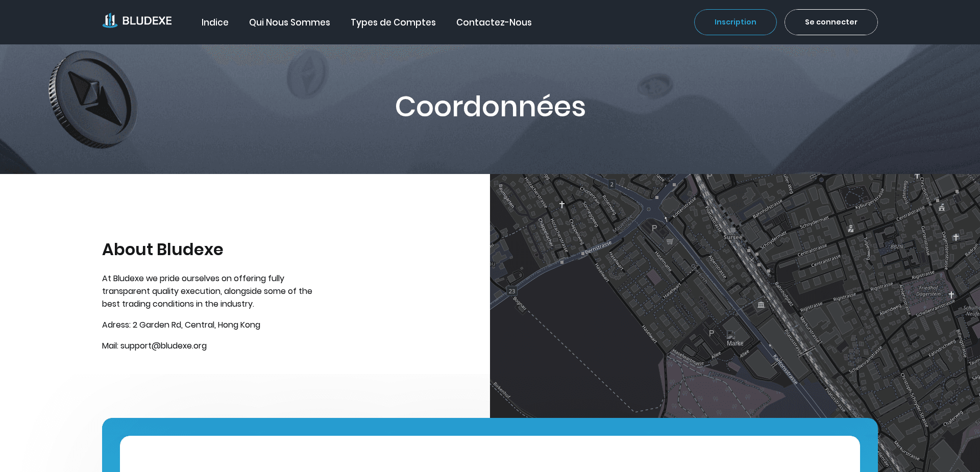Select the Types de Comptes tab
The width and height of the screenshot is (980, 472).
pos(393,22)
